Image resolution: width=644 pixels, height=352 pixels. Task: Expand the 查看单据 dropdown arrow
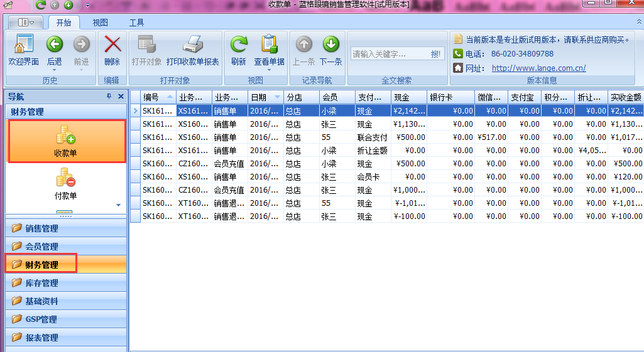(269, 70)
